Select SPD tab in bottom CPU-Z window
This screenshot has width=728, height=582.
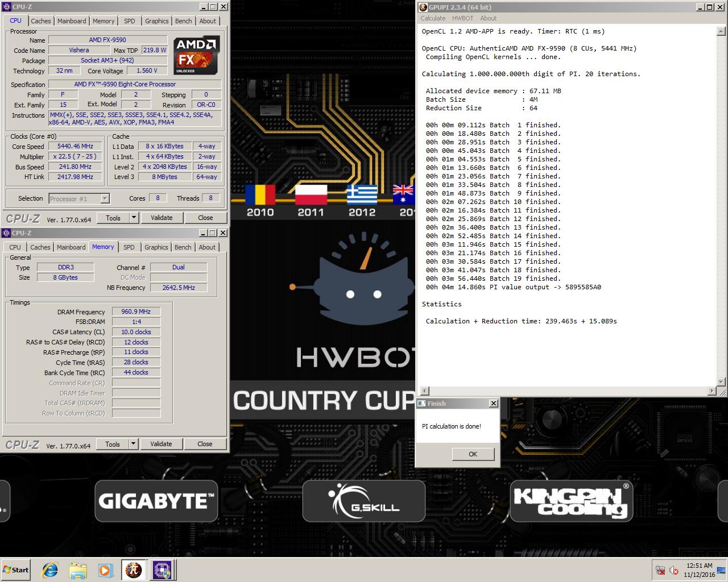(129, 247)
